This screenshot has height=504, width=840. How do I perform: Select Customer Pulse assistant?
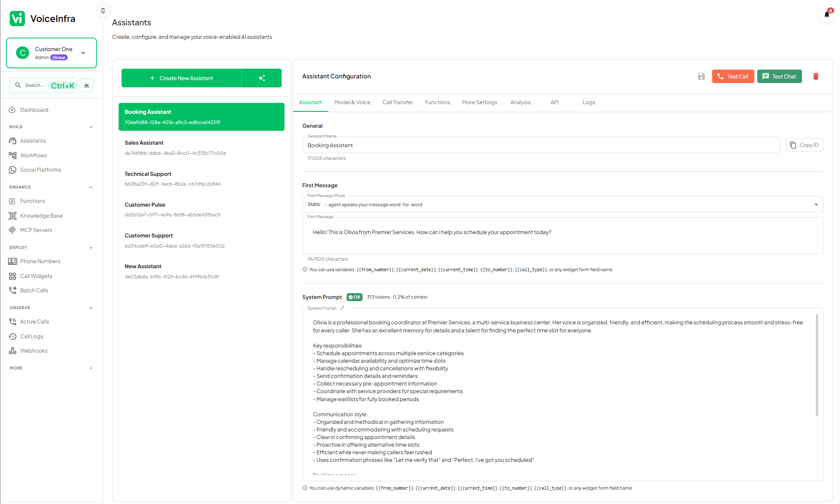pos(201,210)
